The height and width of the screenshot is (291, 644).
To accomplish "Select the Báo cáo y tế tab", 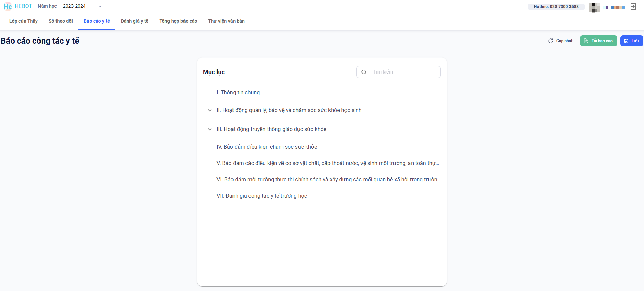I will click(97, 21).
